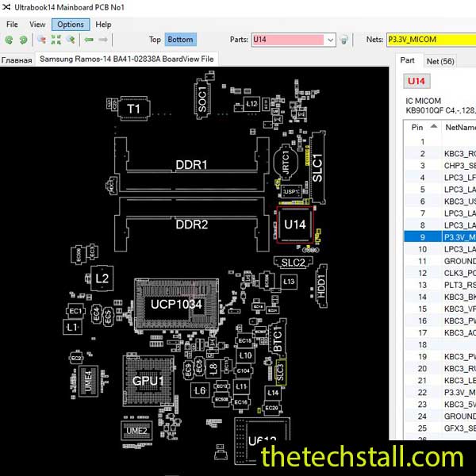Select pin 2 row KBC3_R

440,154
